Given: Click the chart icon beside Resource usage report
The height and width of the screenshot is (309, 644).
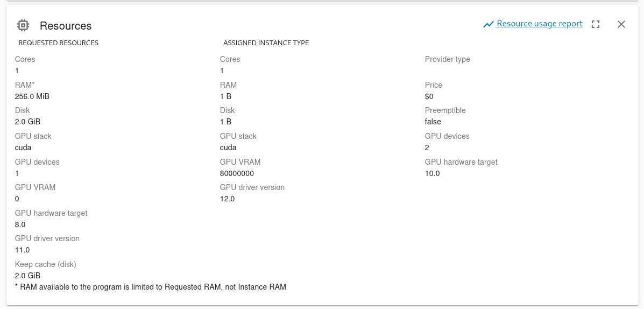Looking at the screenshot, I should click(x=489, y=24).
